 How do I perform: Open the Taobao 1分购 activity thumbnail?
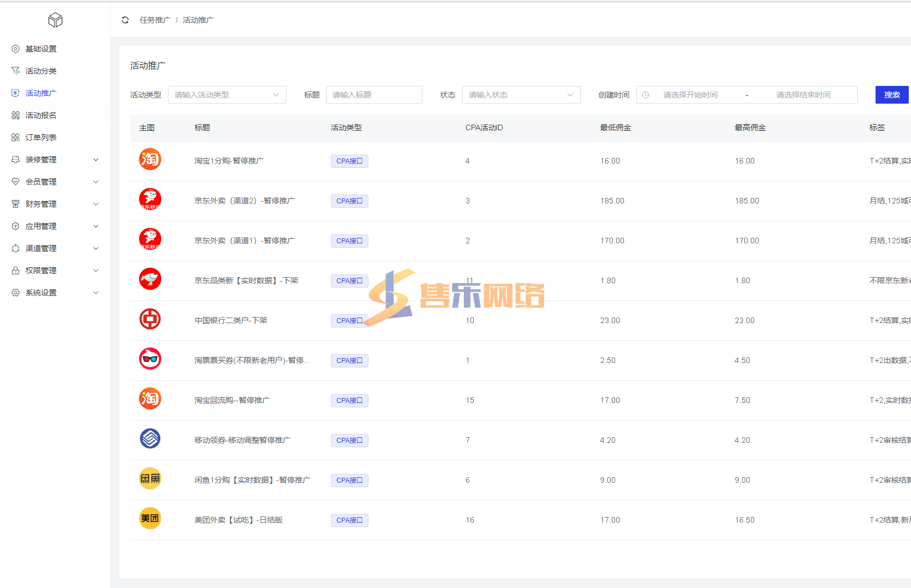[150, 160]
